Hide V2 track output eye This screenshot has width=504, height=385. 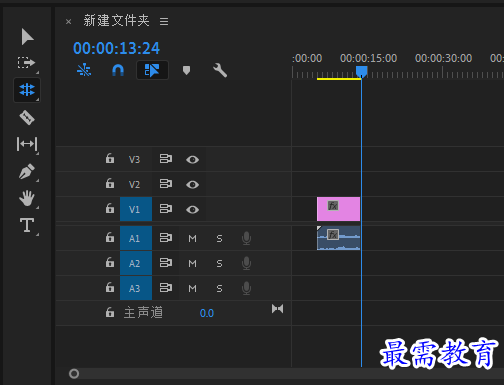tap(192, 185)
